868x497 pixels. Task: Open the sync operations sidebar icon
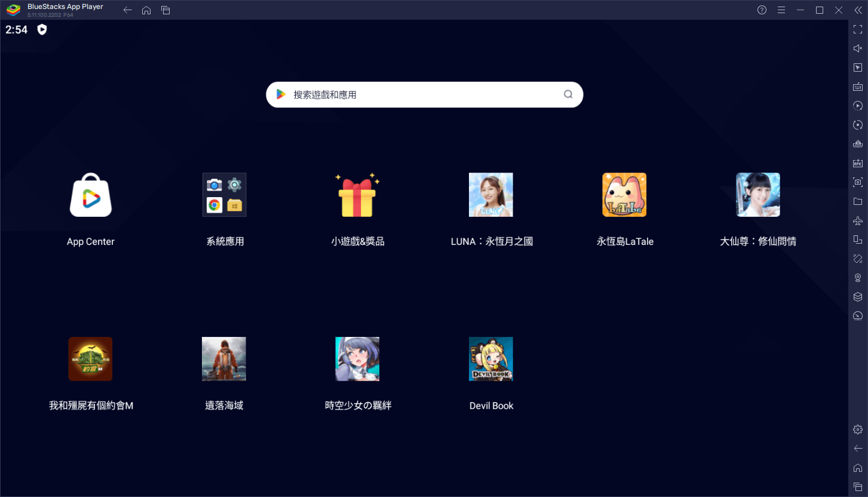858,125
